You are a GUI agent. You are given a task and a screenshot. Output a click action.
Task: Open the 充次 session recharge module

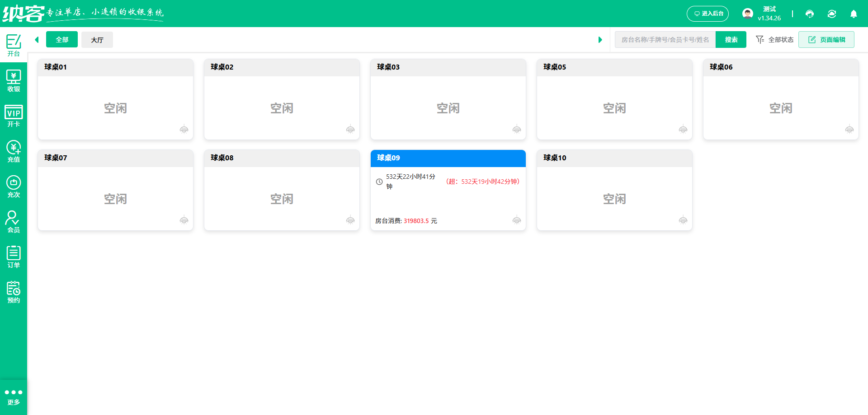[14, 186]
